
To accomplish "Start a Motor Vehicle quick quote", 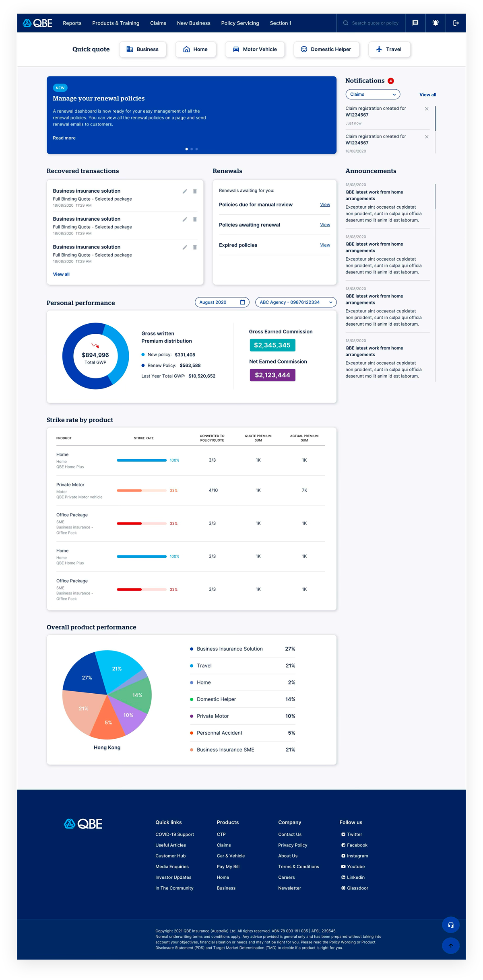I will pyautogui.click(x=255, y=49).
